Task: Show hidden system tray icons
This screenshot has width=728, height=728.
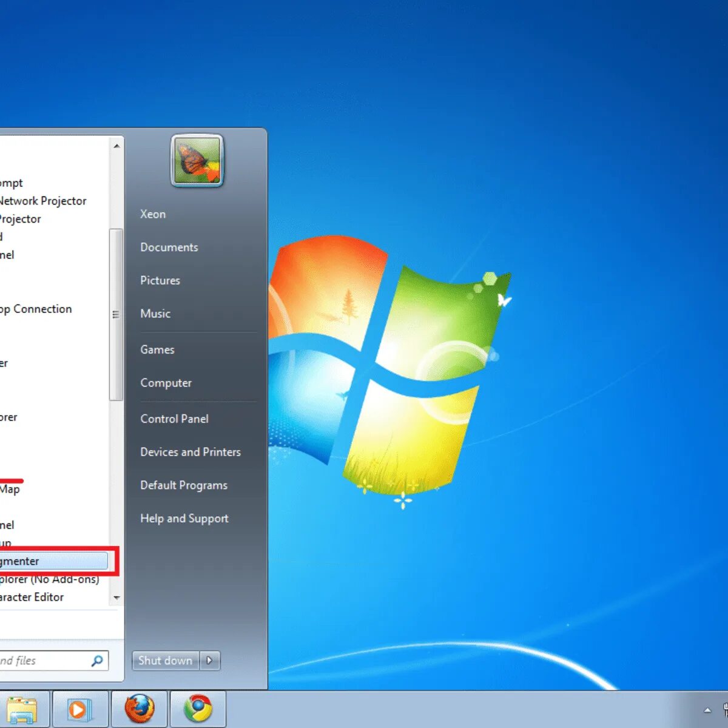Action: [x=707, y=710]
